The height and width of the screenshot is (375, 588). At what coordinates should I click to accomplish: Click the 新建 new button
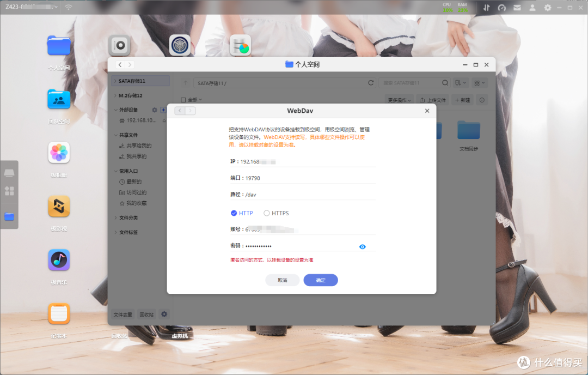[463, 100]
